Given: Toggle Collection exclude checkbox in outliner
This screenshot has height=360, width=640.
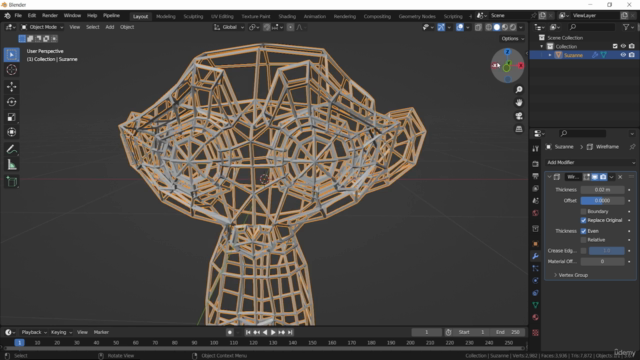Looking at the screenshot, I should [615, 46].
